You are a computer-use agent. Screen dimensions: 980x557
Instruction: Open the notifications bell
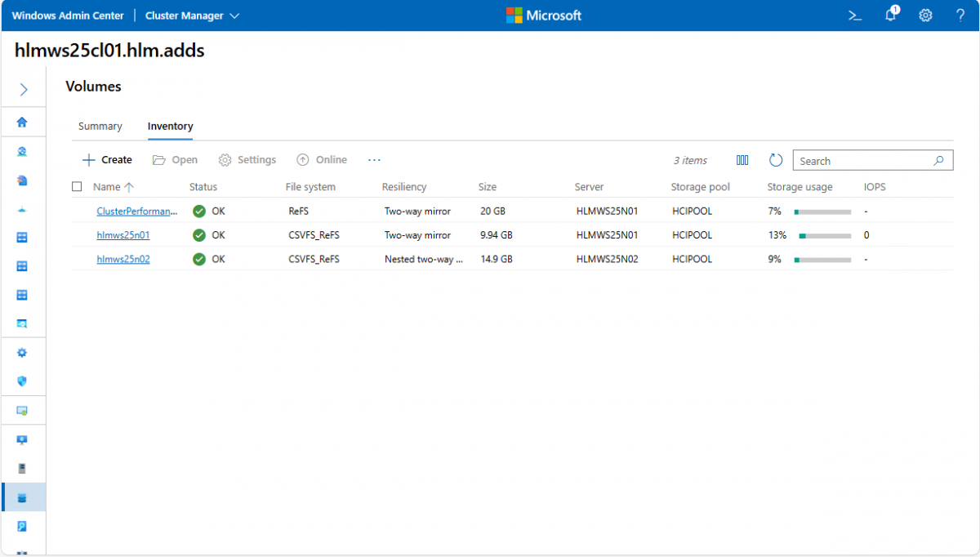891,16
